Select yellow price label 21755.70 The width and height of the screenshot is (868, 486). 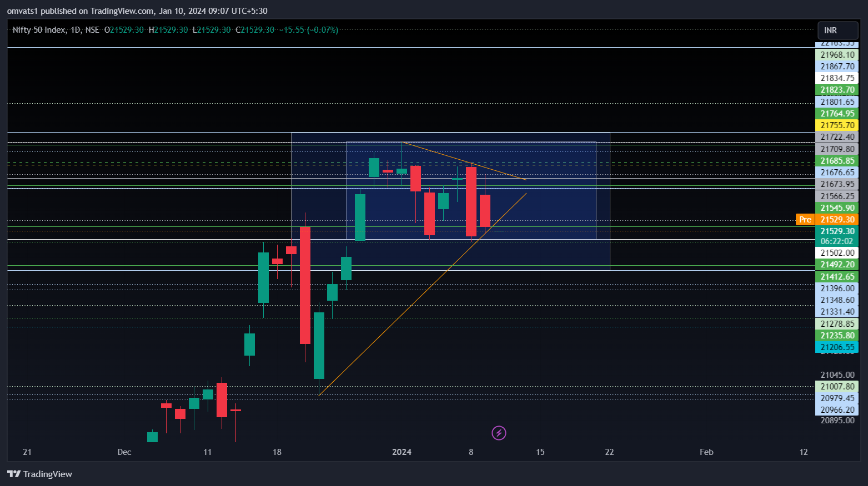(x=837, y=125)
